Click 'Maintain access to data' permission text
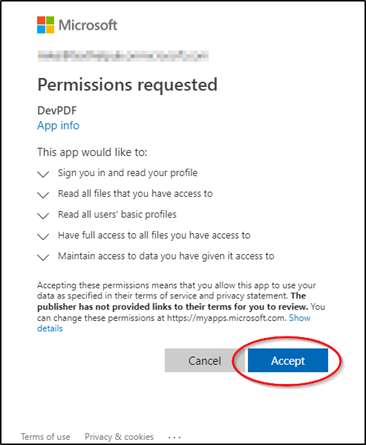The height and width of the screenshot is (445, 366). coord(166,256)
